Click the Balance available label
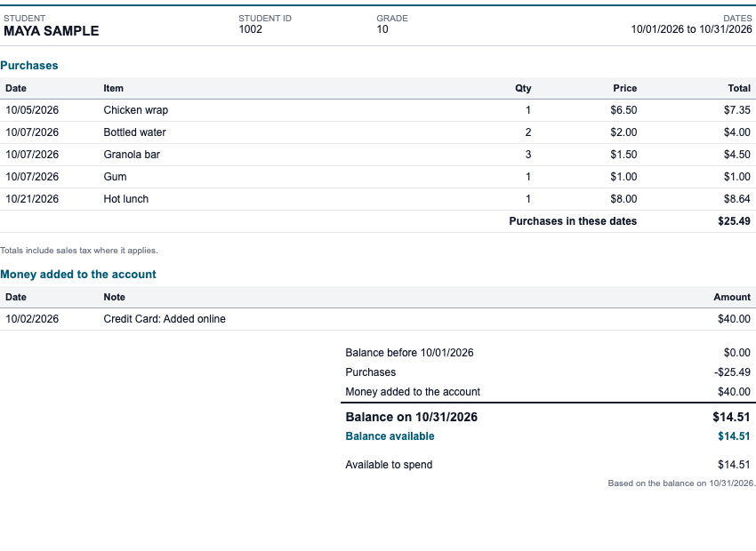Image resolution: width=756 pixels, height=551 pixels. pos(390,436)
